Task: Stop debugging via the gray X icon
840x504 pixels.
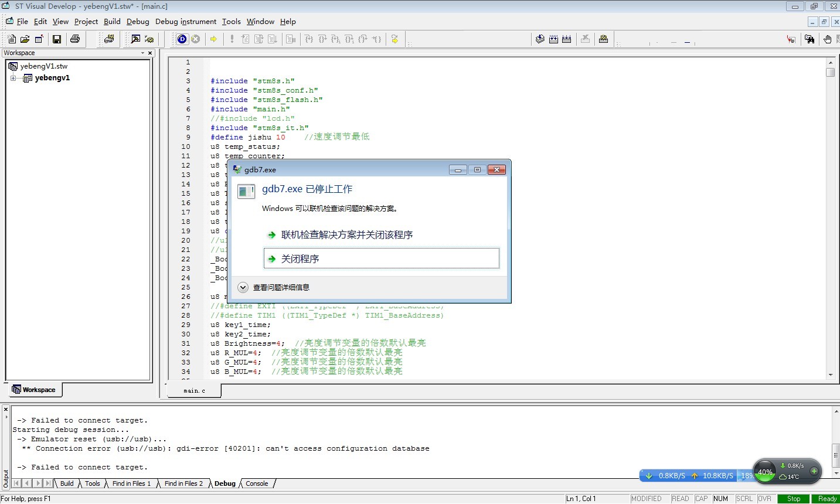Action: (x=196, y=39)
